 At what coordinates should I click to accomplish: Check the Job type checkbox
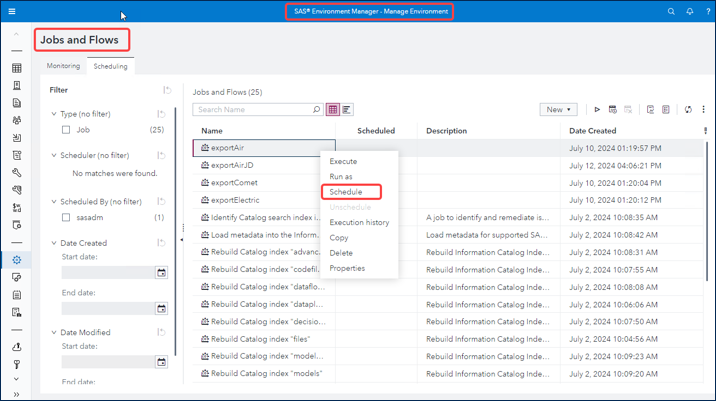tap(66, 130)
